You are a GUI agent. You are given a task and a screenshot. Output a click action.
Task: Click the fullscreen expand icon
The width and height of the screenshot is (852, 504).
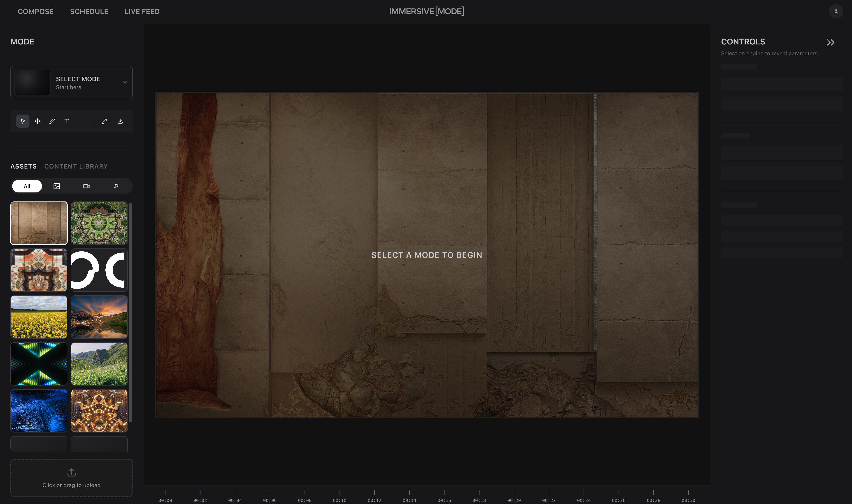click(x=104, y=121)
